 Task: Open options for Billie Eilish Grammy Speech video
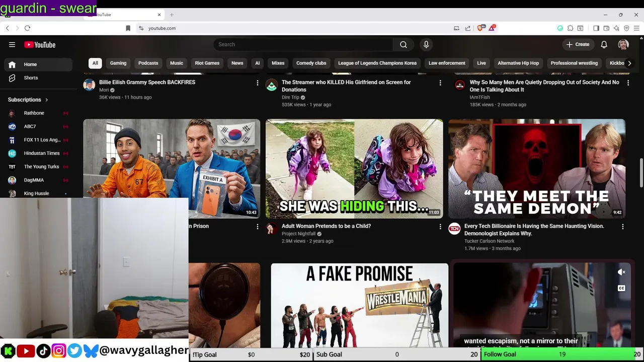tap(258, 82)
